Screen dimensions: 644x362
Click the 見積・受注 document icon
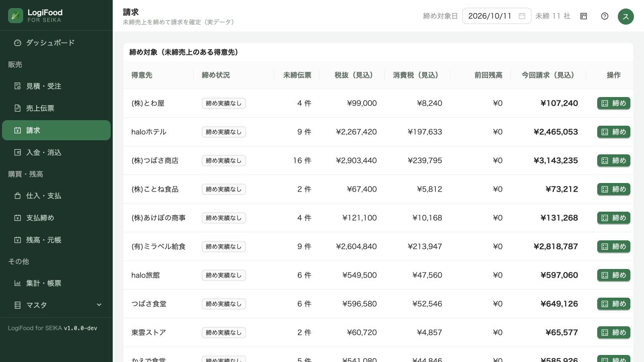pyautogui.click(x=18, y=86)
